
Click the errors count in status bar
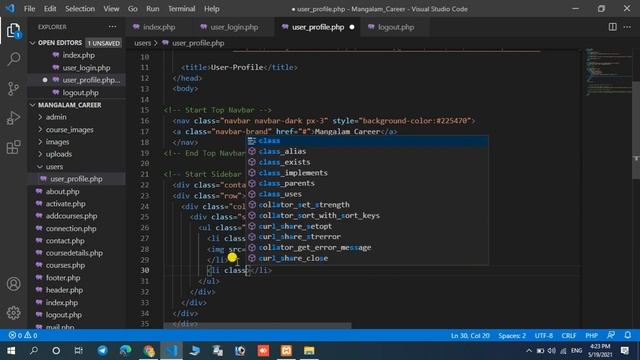(16, 335)
